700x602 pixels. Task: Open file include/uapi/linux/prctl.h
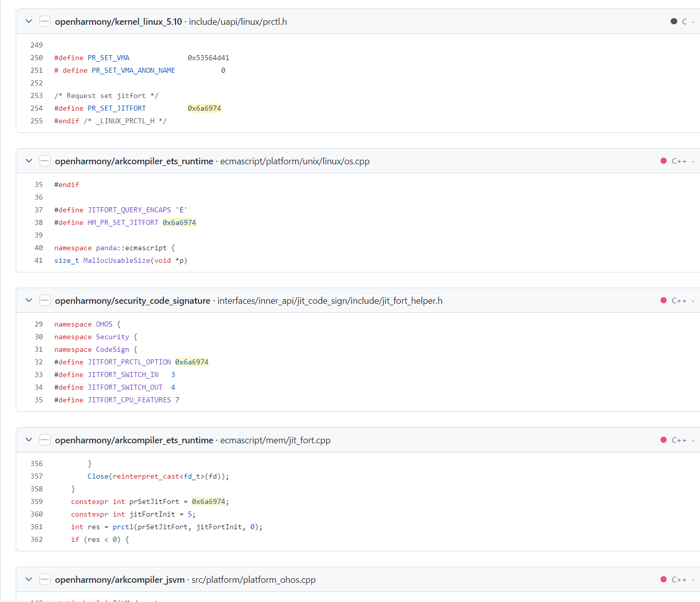click(238, 22)
